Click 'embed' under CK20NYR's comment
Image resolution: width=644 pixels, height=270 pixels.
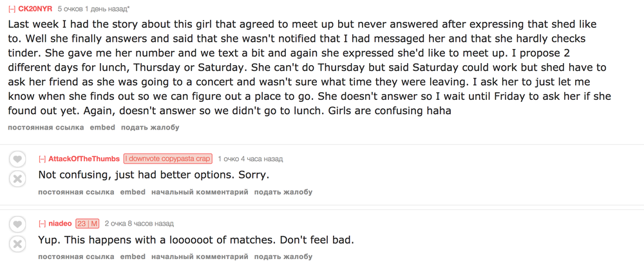click(x=102, y=128)
